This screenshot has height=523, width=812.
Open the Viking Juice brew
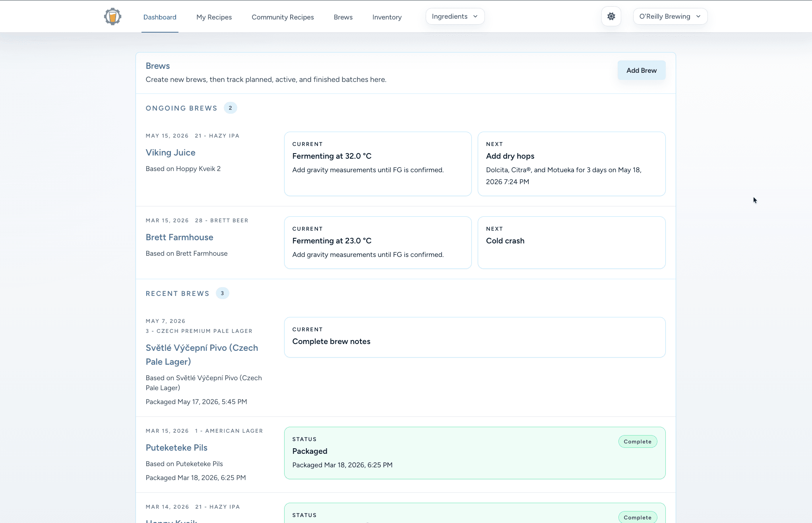coord(171,153)
